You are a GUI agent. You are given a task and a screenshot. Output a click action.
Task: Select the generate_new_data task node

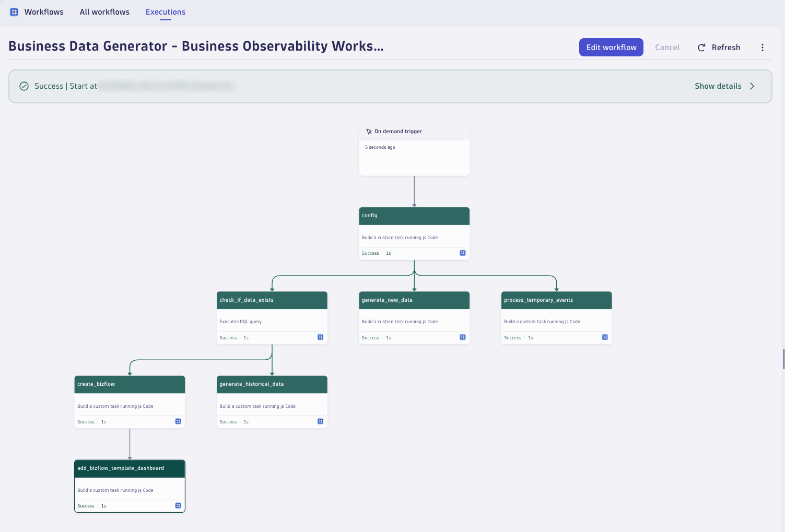(414, 317)
